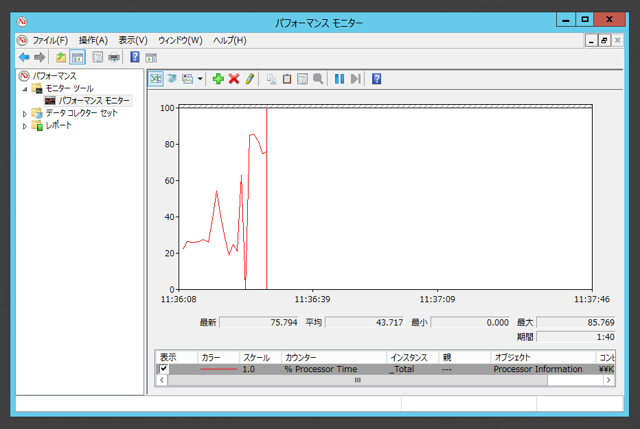Image resolution: width=640 pixels, height=429 pixels.
Task: Click the 表示 column header
Action: pyautogui.click(x=176, y=358)
